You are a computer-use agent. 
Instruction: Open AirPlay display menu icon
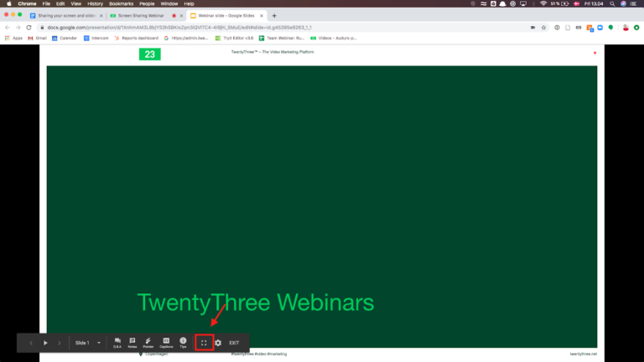point(523,3)
